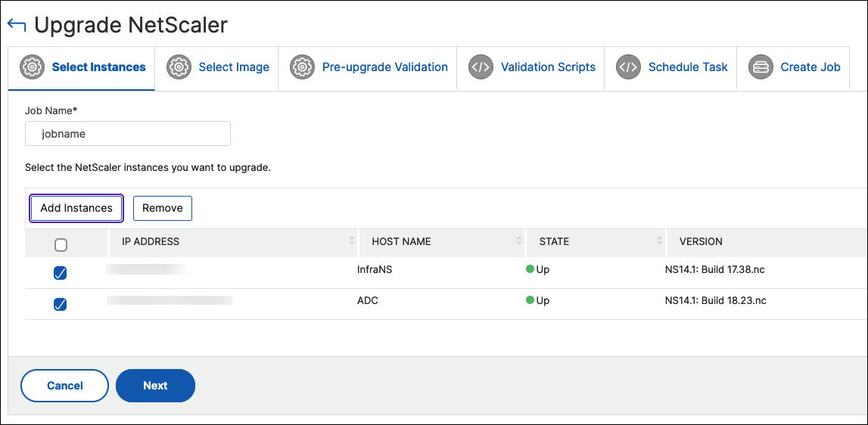Click the gear icon on Pre-upgrade Validation
This screenshot has width=868, height=425.
tap(302, 67)
